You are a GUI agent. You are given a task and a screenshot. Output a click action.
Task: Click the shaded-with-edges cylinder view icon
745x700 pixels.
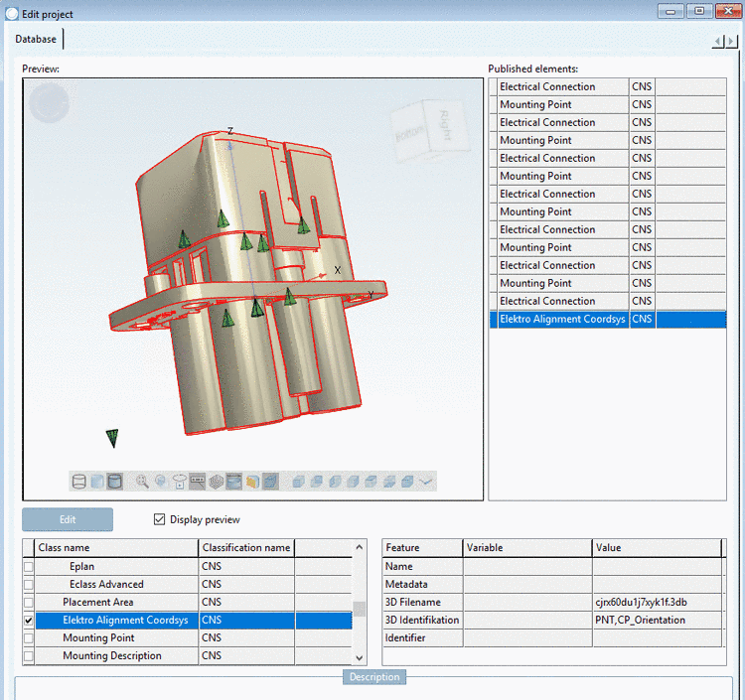click(x=115, y=482)
